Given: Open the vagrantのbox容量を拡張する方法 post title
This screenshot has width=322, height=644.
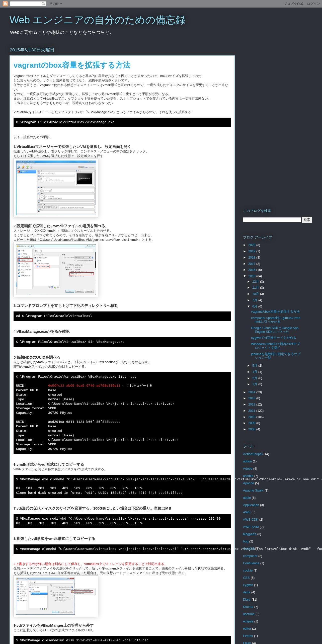Looking at the screenshot, I should (x=72, y=65).
